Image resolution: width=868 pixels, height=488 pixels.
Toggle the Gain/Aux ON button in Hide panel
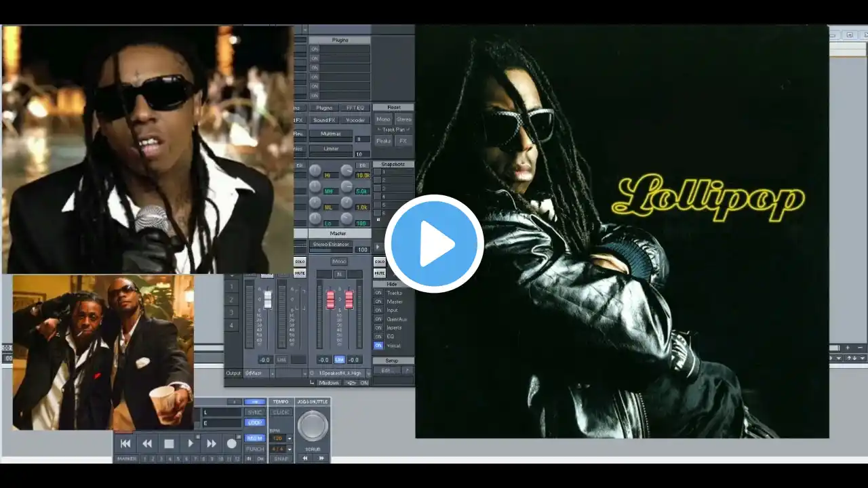[x=378, y=319]
